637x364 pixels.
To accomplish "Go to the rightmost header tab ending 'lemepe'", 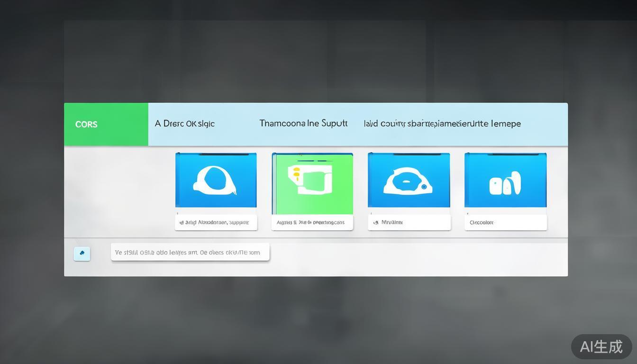I will (x=442, y=124).
